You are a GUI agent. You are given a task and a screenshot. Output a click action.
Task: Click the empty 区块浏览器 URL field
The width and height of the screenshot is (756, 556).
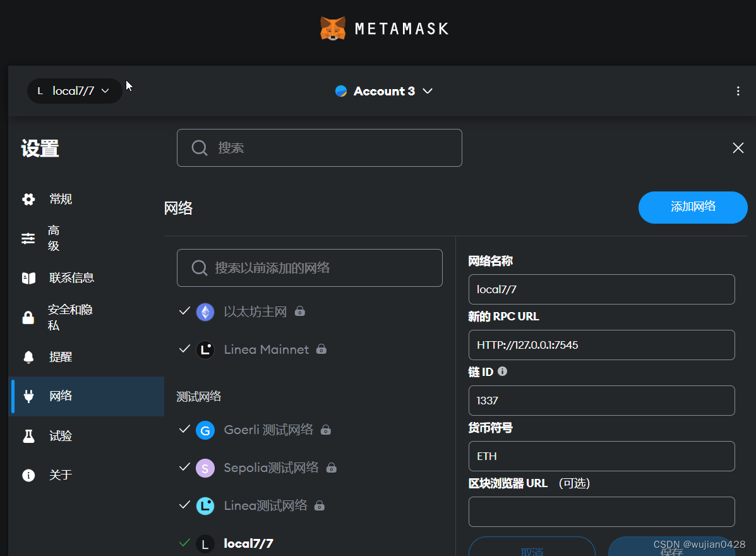point(601,512)
